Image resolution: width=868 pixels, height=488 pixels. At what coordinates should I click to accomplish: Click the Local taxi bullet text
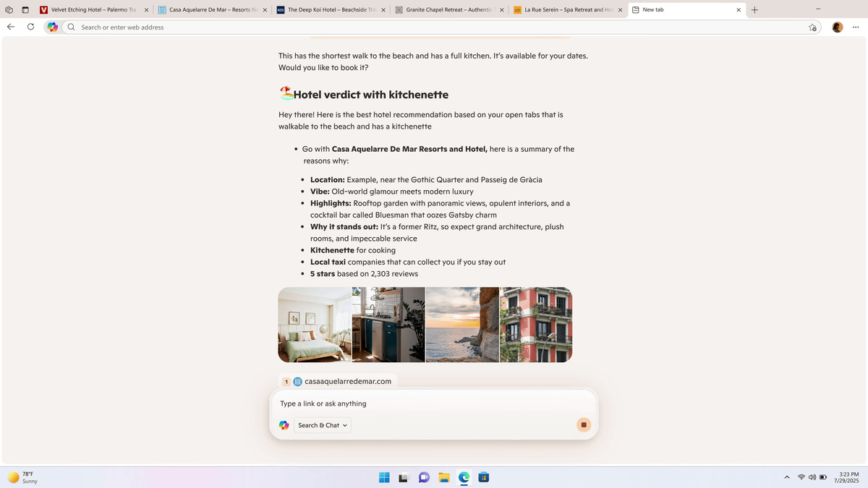(408, 262)
